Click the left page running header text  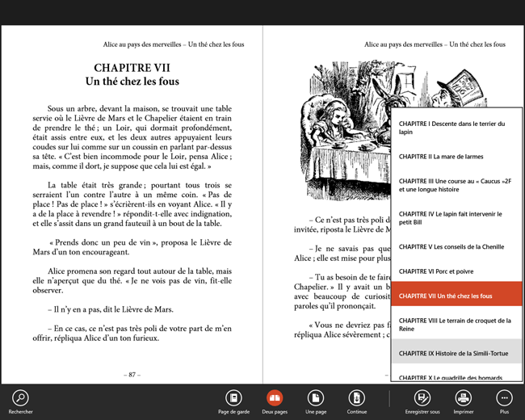click(174, 44)
